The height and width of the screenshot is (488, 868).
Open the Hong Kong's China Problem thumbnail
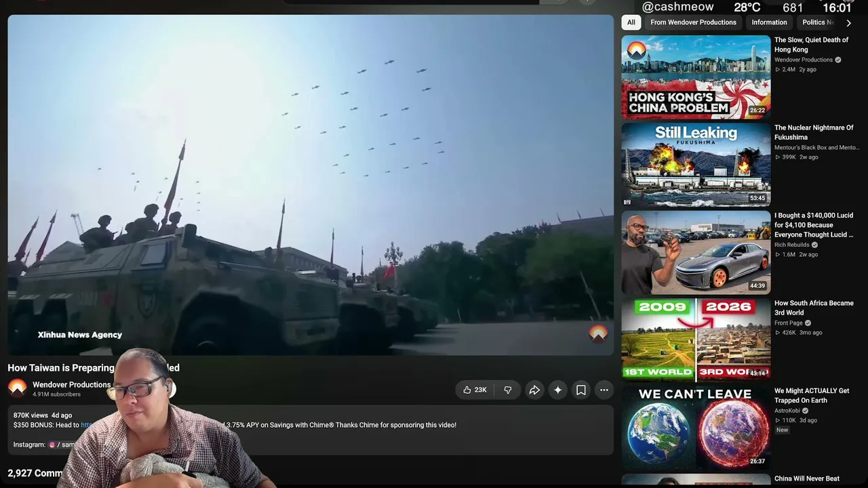[x=696, y=77]
